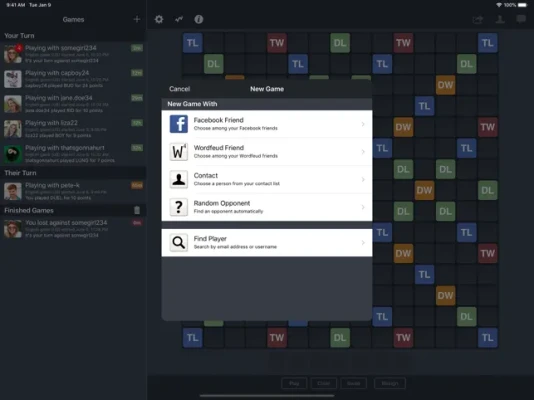Choose Find Player option
Viewport: 534px width, 400px height.
click(x=267, y=242)
